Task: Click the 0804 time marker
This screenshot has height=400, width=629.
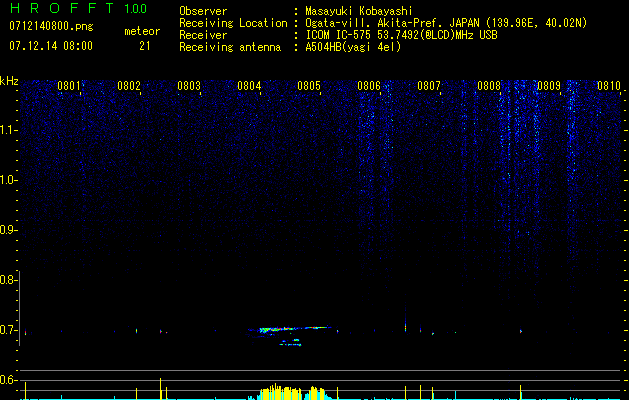Action: (x=249, y=86)
